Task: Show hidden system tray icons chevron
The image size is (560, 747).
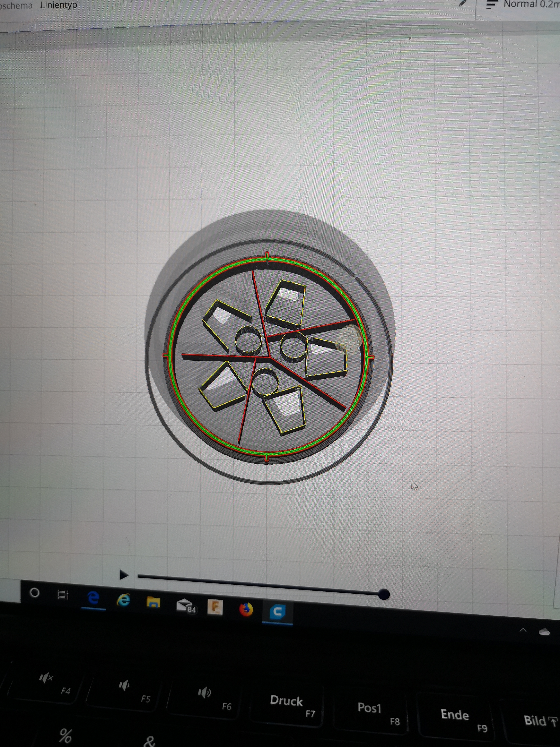Action: (523, 630)
